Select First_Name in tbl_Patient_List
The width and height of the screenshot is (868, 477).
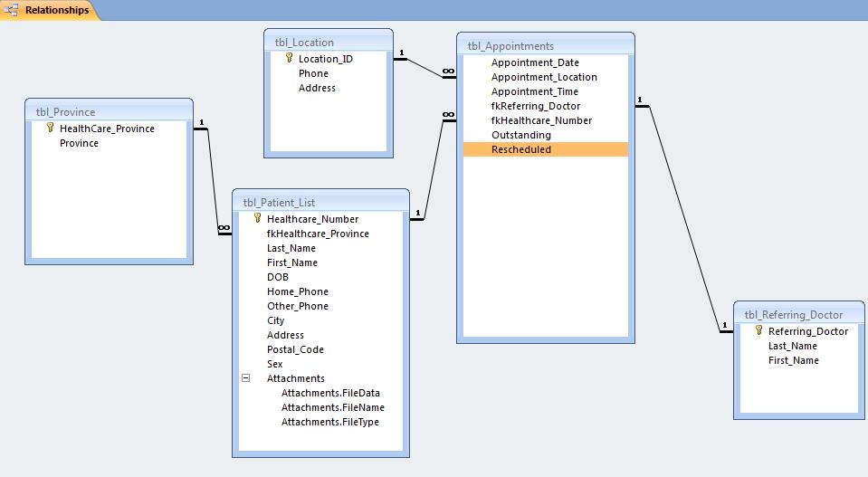tap(320, 262)
